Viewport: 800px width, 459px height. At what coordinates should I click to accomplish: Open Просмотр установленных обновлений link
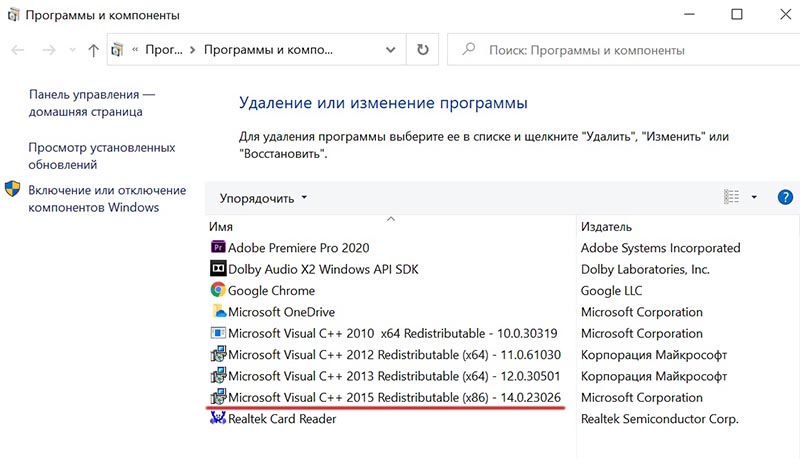click(102, 156)
